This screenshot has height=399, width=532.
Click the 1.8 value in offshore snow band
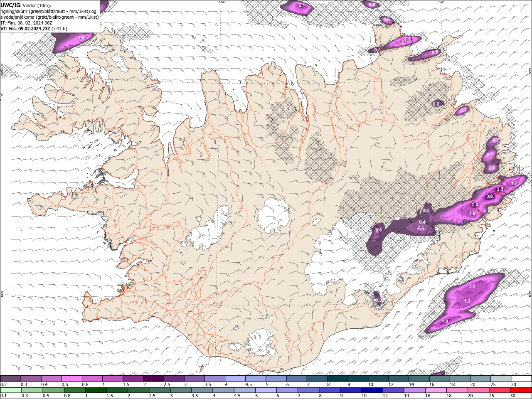(445, 322)
